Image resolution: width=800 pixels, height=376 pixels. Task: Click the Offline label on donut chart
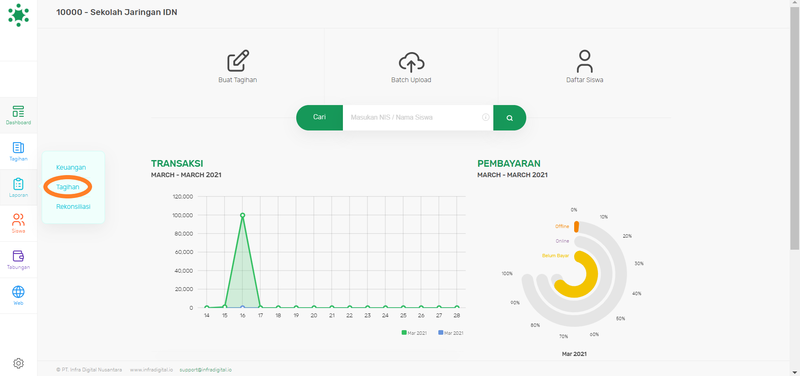[x=562, y=227]
